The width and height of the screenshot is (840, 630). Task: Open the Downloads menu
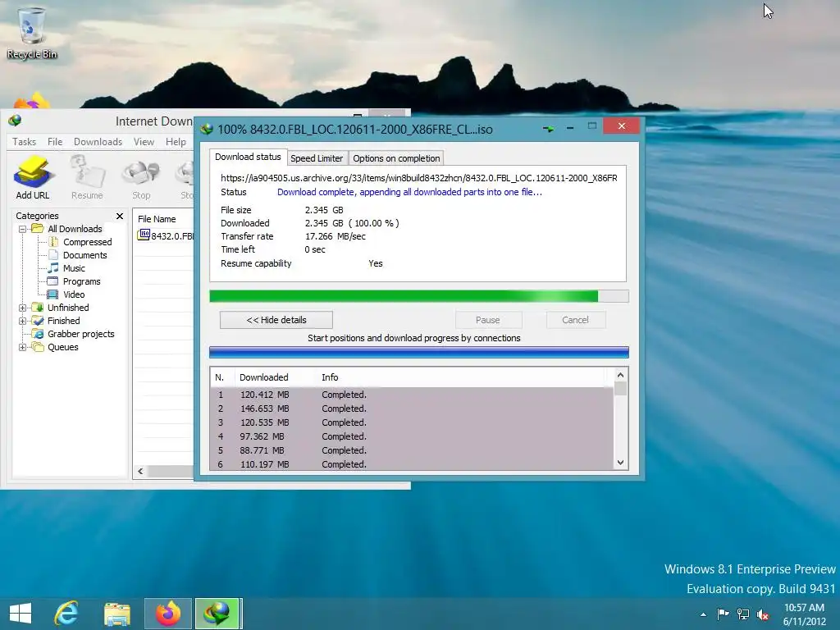(98, 141)
